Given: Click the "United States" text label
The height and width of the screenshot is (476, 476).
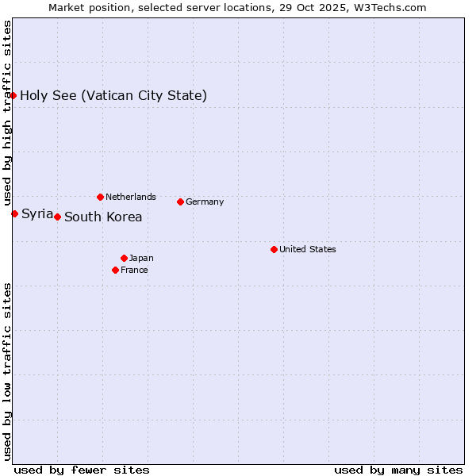Looking at the screenshot, I should click(x=308, y=249).
